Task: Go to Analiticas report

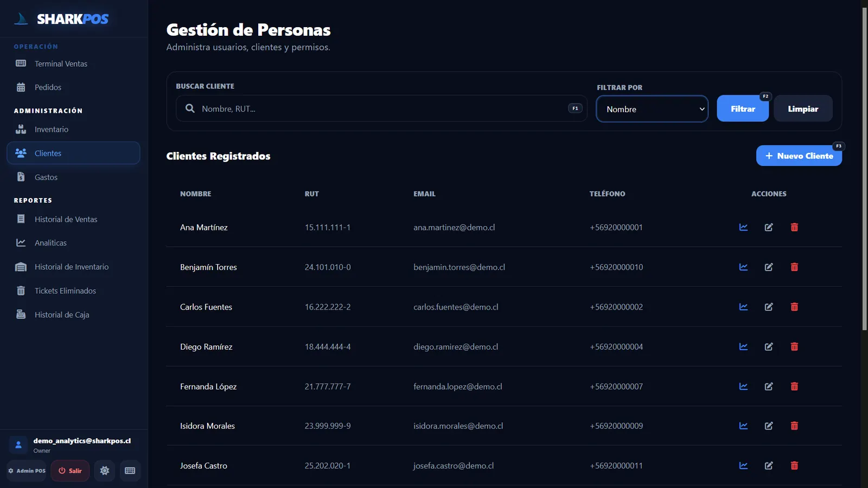Action: [x=73, y=243]
